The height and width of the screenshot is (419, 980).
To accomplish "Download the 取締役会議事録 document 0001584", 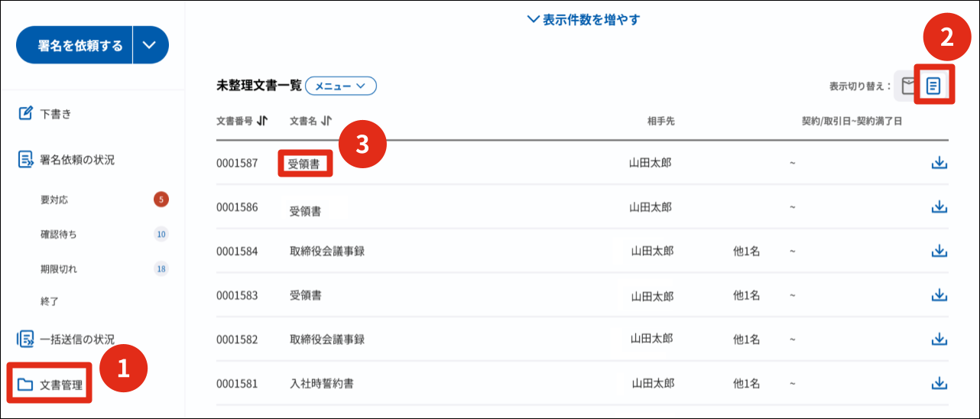I will pyautogui.click(x=939, y=251).
